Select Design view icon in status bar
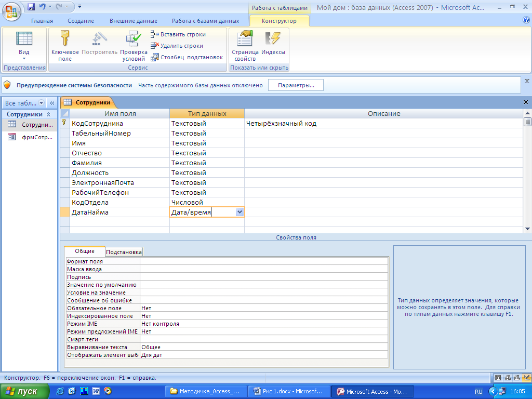 (527, 378)
